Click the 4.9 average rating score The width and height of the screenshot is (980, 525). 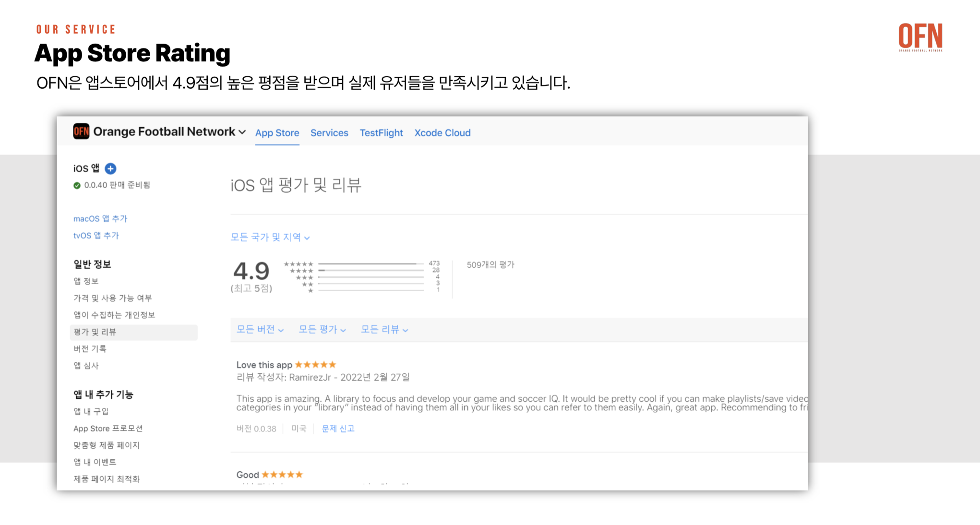251,271
